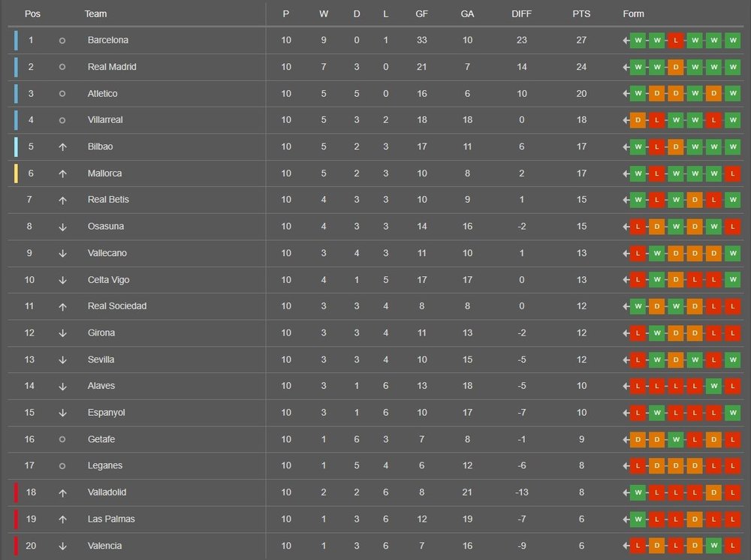Image resolution: width=751 pixels, height=560 pixels.
Task: Click the first orange D badge in Villarreal's row
Action: [x=638, y=120]
